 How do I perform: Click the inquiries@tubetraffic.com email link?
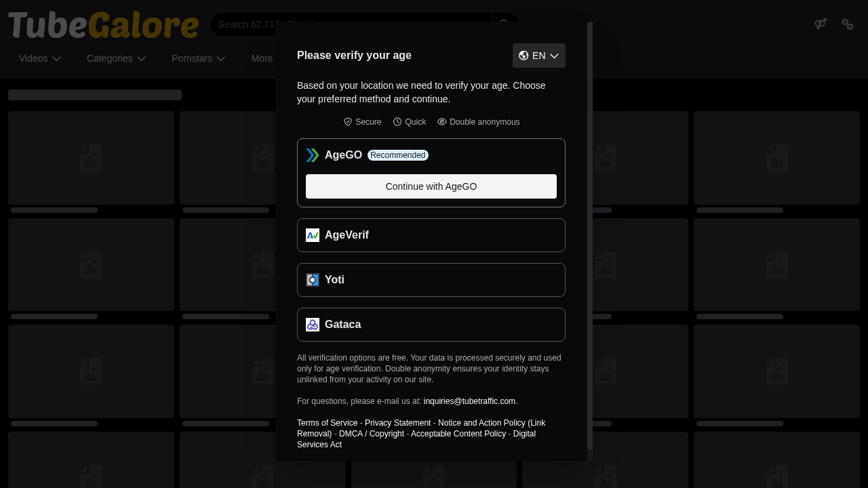[x=469, y=401]
